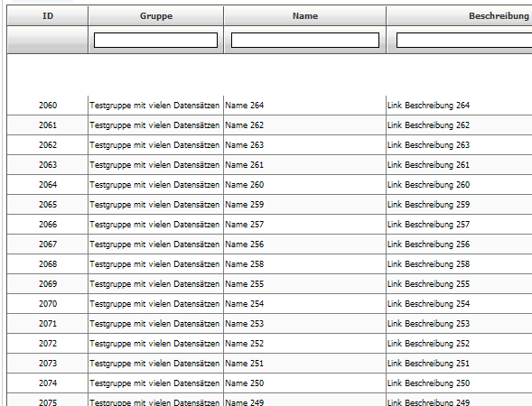Sort by the Gruppe column header
Screen dimensions: 532x406
pos(156,16)
